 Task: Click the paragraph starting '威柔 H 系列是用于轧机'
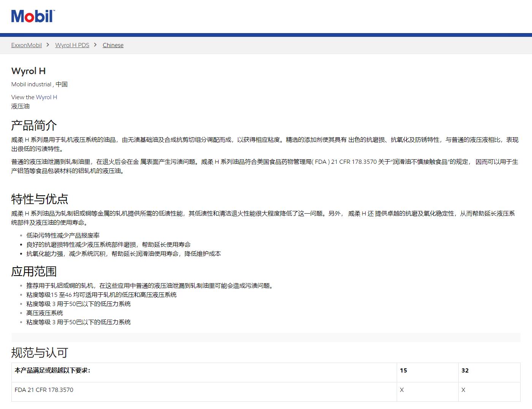coord(265,144)
